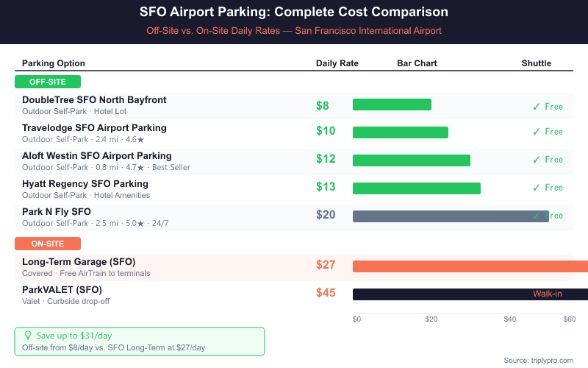Click the gray Park N Fly bar

(x=441, y=216)
